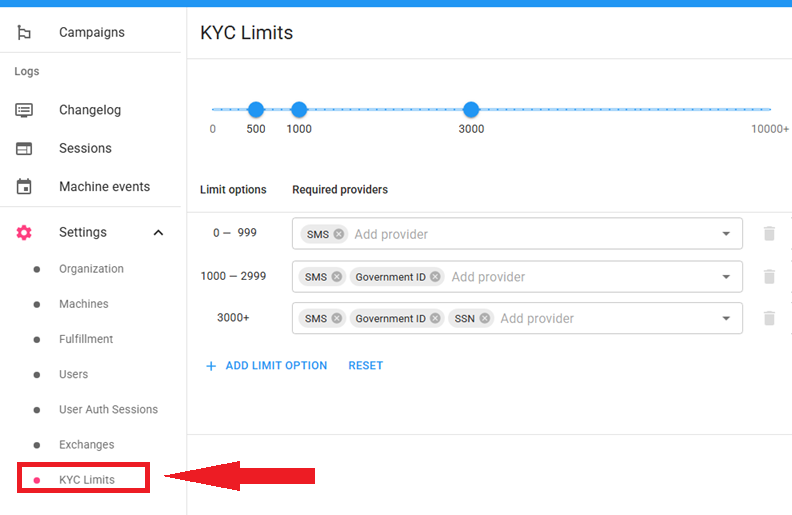Open Machines settings
The width and height of the screenshot is (792, 515).
(84, 304)
